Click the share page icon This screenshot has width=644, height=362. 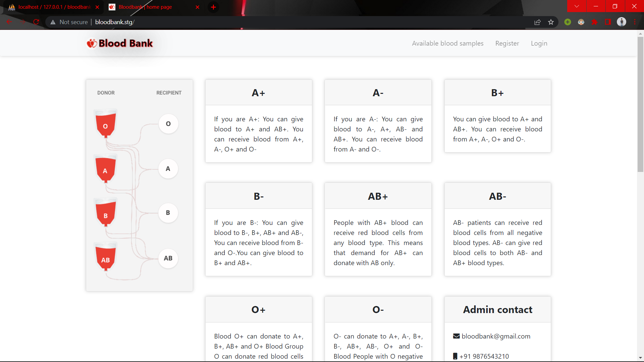537,22
